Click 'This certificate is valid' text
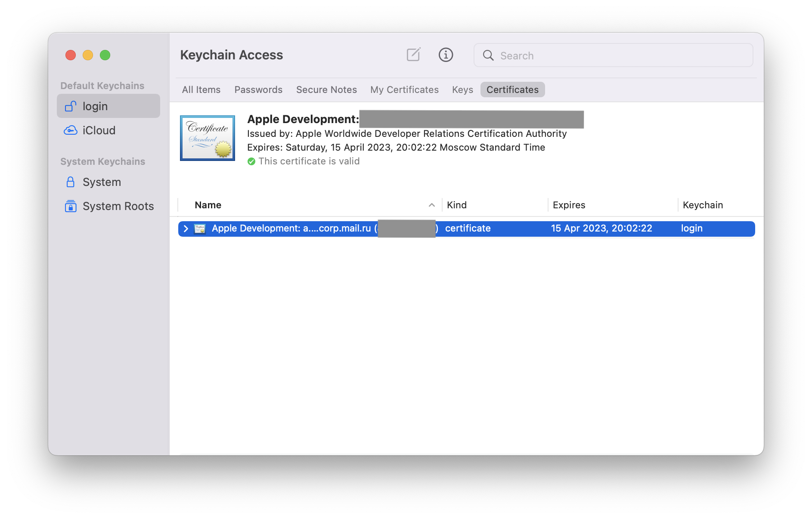Screen dimensions: 812x519 309,161
